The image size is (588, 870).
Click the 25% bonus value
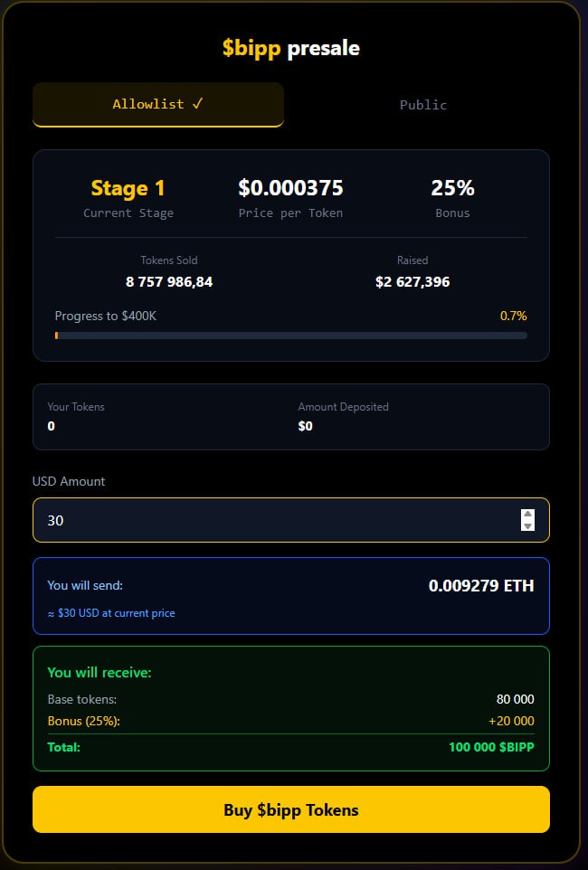point(452,188)
